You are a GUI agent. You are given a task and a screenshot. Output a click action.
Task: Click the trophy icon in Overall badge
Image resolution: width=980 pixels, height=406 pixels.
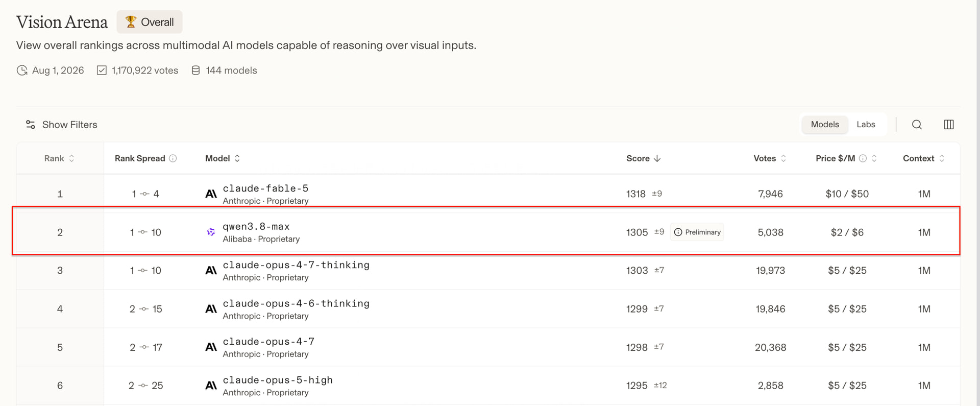click(131, 22)
